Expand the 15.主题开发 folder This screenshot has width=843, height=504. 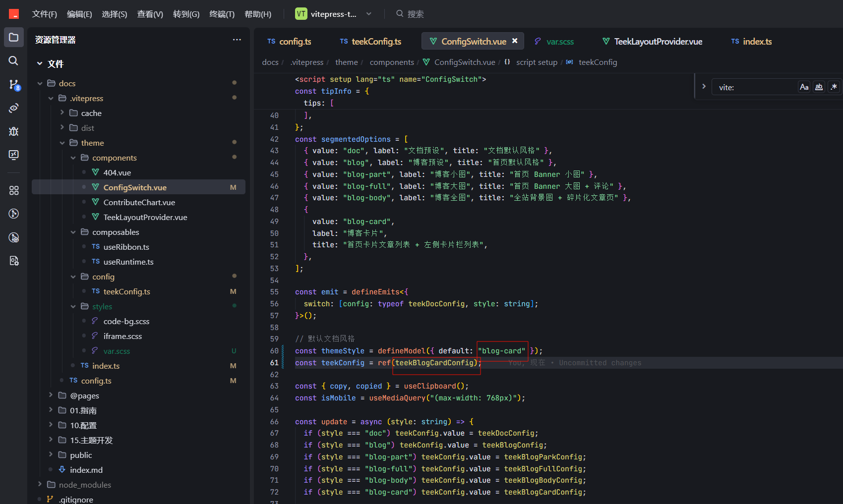coord(51,440)
